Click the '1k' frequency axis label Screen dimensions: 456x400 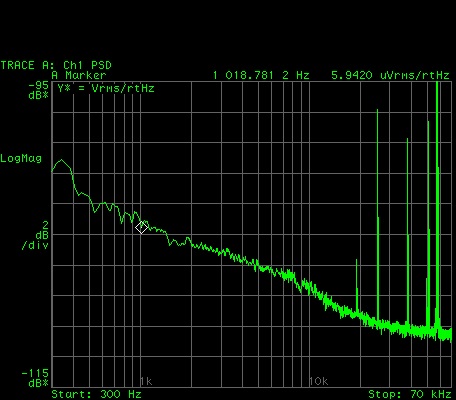coord(146,381)
